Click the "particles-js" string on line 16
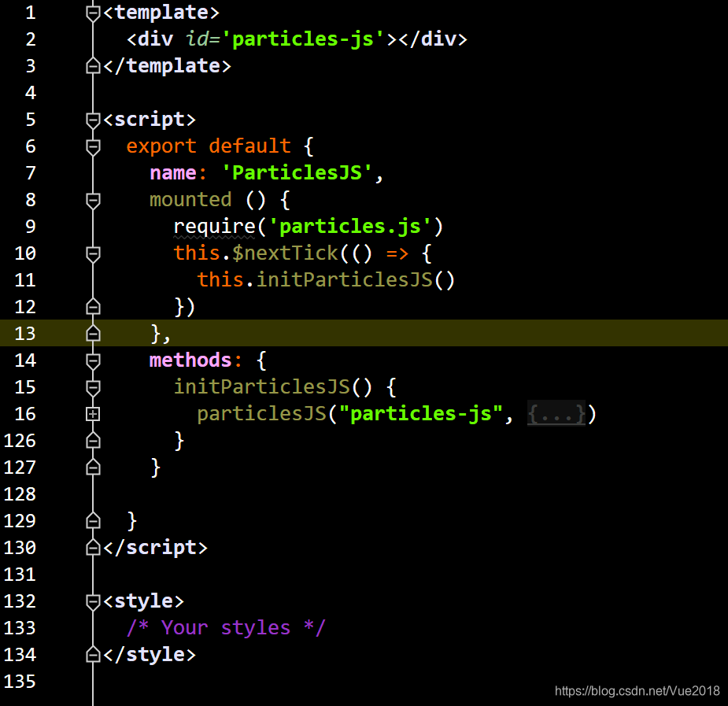 point(420,413)
